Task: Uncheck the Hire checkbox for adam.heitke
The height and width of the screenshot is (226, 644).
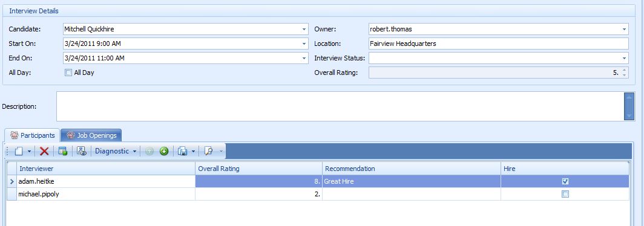Action: coord(565,181)
